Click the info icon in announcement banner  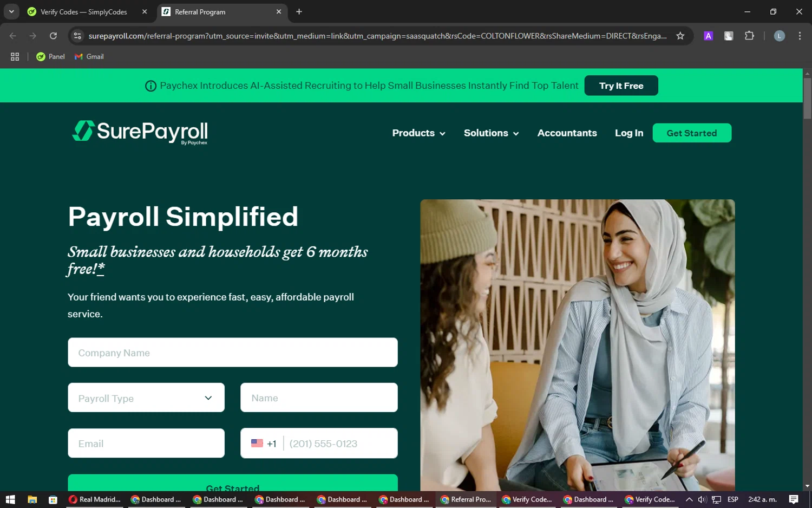point(150,86)
